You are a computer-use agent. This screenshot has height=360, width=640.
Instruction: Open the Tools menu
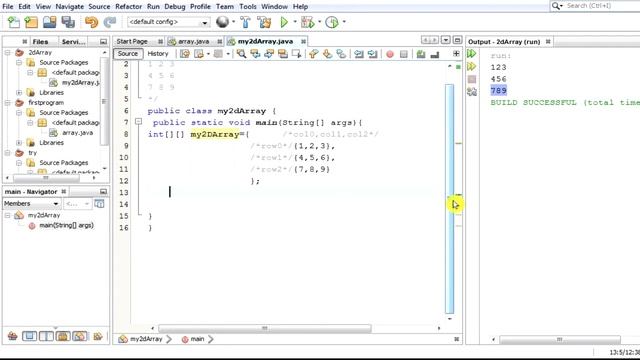click(247, 7)
